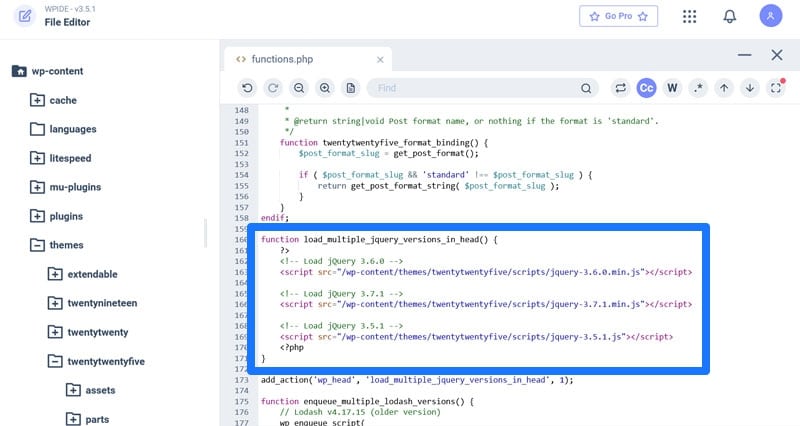Click the return get_post_format_string line
800x426 pixels.
438,186
